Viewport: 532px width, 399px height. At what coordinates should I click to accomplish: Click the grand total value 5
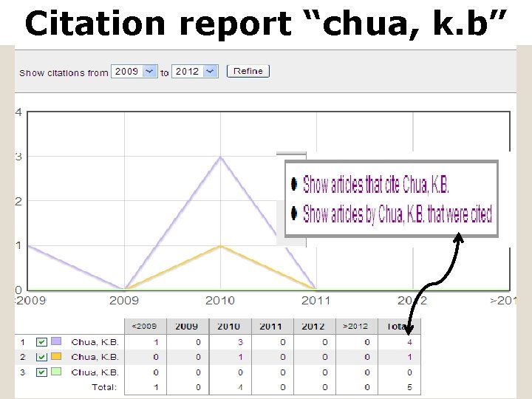tap(409, 387)
